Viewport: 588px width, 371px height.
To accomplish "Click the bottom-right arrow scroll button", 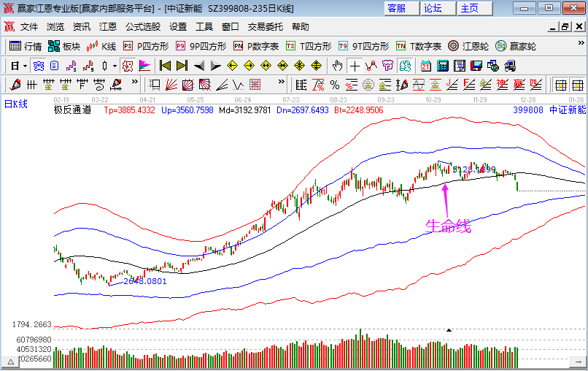I will [577, 362].
